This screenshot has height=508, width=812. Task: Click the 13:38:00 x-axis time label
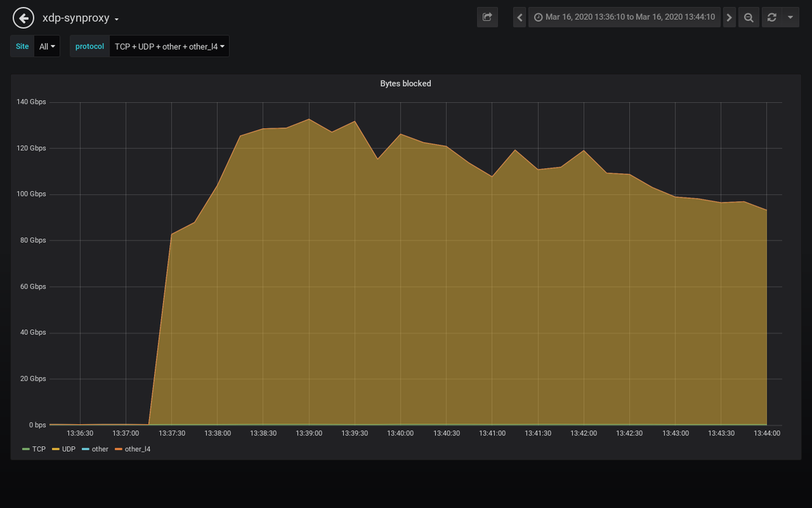(x=217, y=433)
